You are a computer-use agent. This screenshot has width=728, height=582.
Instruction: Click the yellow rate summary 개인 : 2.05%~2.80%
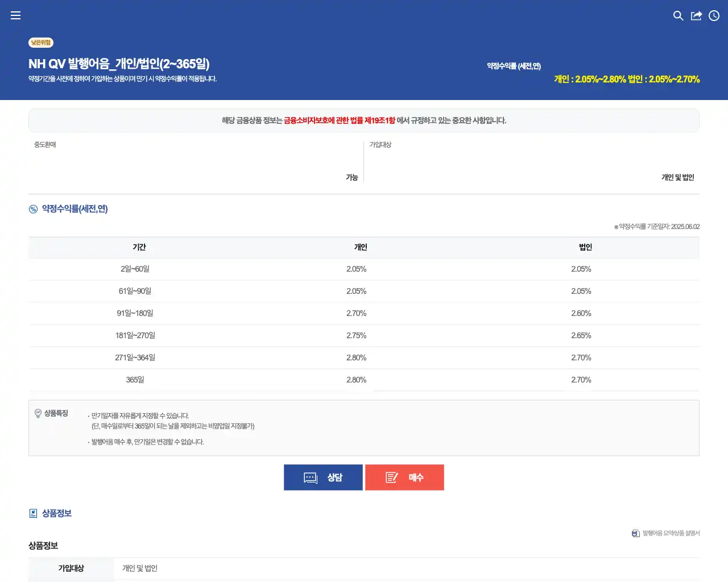(x=590, y=79)
